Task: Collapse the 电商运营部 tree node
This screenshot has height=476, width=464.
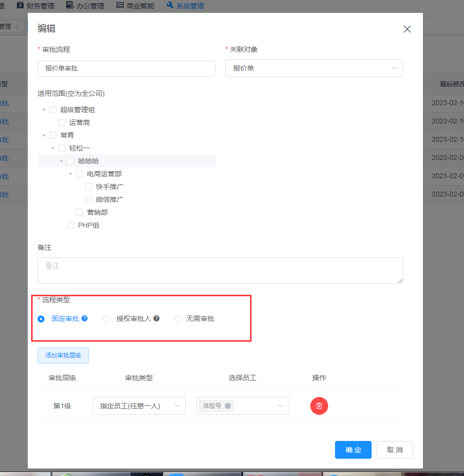Action: (71, 174)
